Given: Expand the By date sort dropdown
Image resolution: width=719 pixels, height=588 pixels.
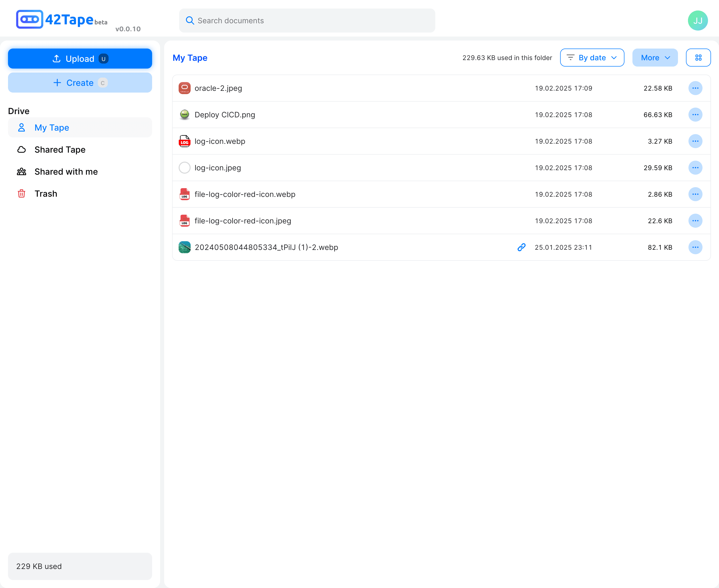Looking at the screenshot, I should [592, 58].
